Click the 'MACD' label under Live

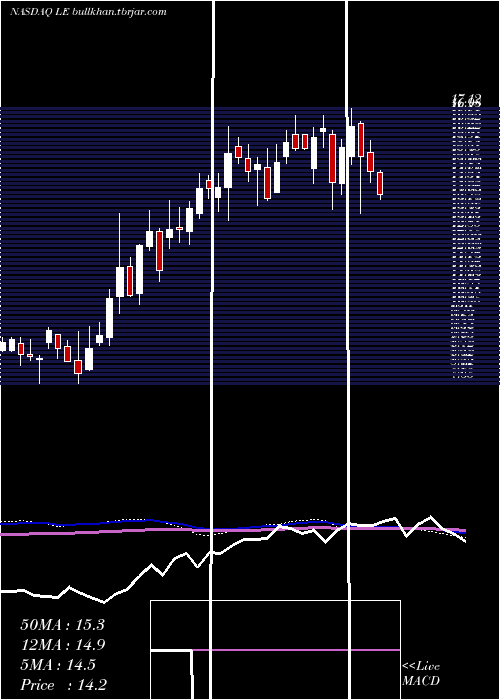pos(421,681)
